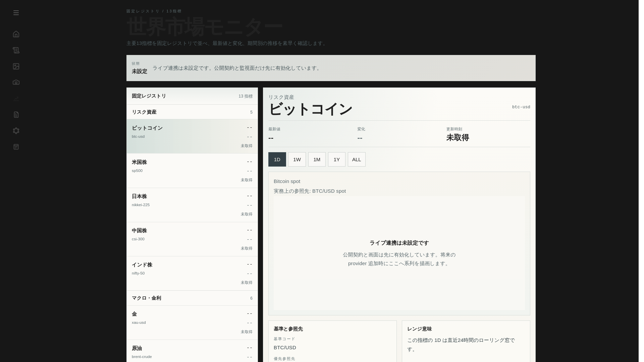The width and height of the screenshot is (644, 362).
Task: Switch chart range to 1M
Action: click(x=317, y=160)
